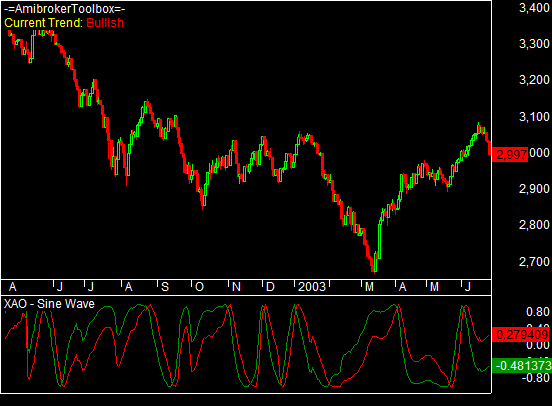Click the red 0.279409 sine value label

point(522,335)
